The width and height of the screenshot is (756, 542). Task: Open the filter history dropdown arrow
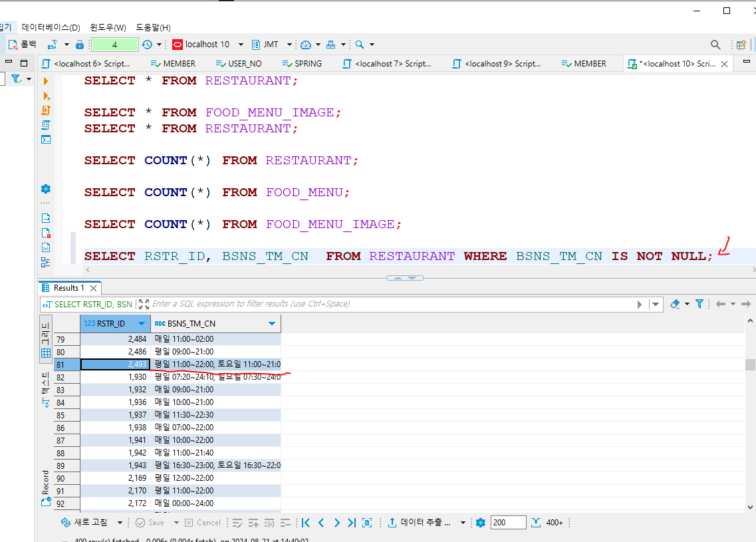click(655, 305)
